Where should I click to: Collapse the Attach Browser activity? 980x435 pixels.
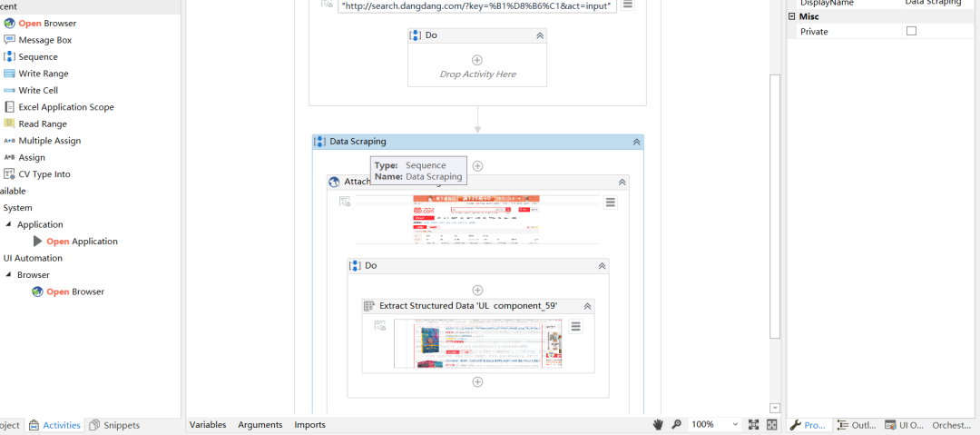(622, 183)
